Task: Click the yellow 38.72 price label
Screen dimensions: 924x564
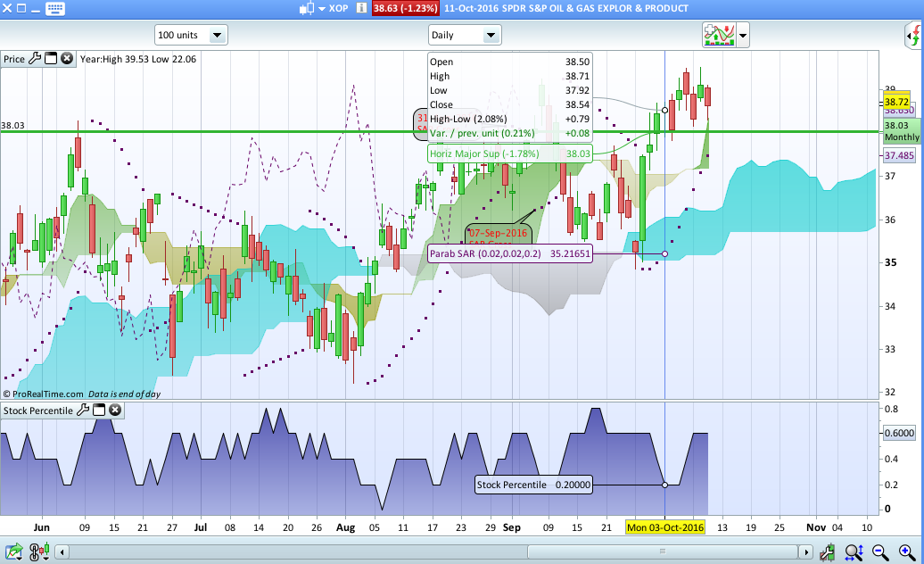Action: [x=896, y=102]
